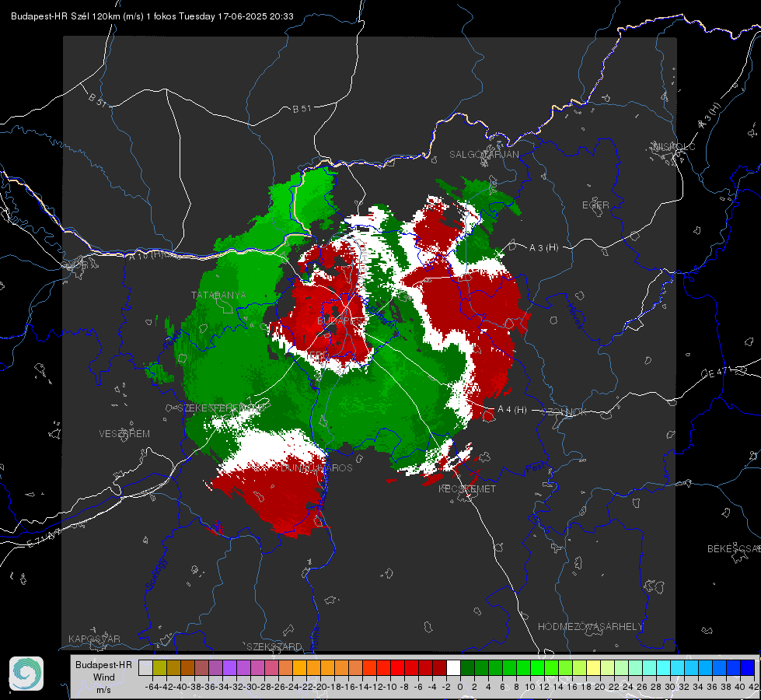This screenshot has height=700, width=761.
Task: Click the legend value label -64
Action: click(152, 687)
